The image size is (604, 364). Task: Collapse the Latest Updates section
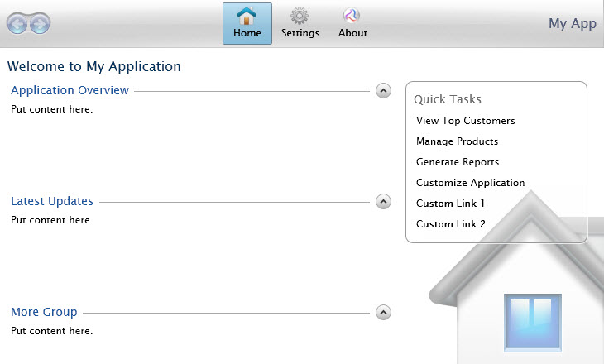pos(383,202)
